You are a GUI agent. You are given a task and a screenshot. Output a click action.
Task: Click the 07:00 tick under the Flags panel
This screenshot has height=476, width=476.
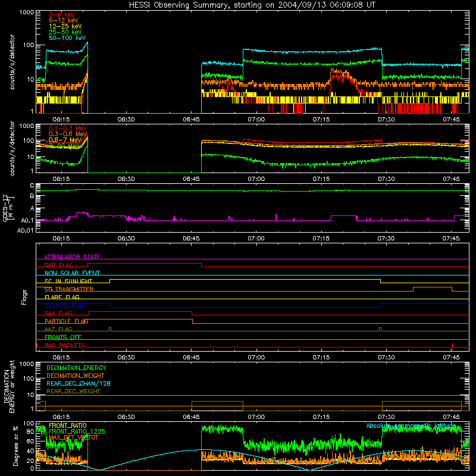256,358
